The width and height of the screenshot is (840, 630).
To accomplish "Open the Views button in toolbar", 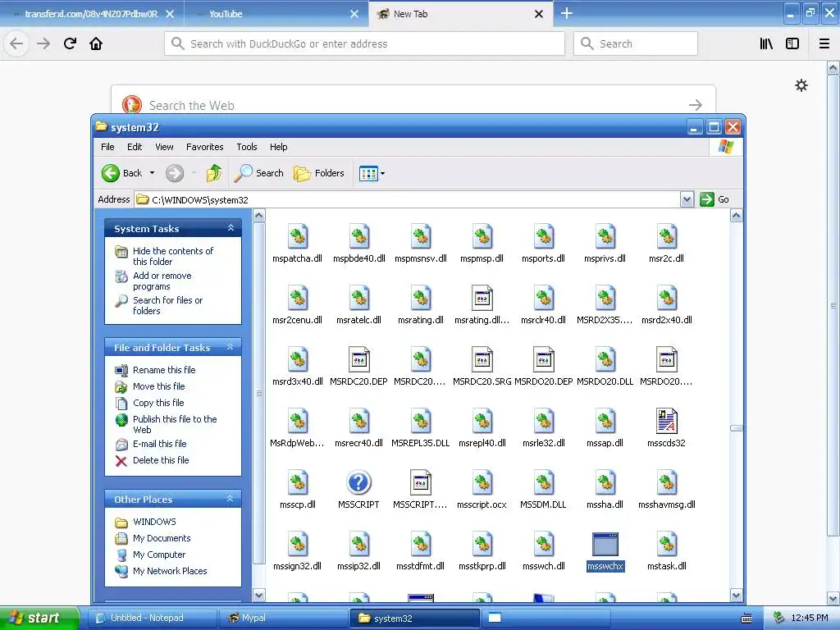I will tap(368, 174).
